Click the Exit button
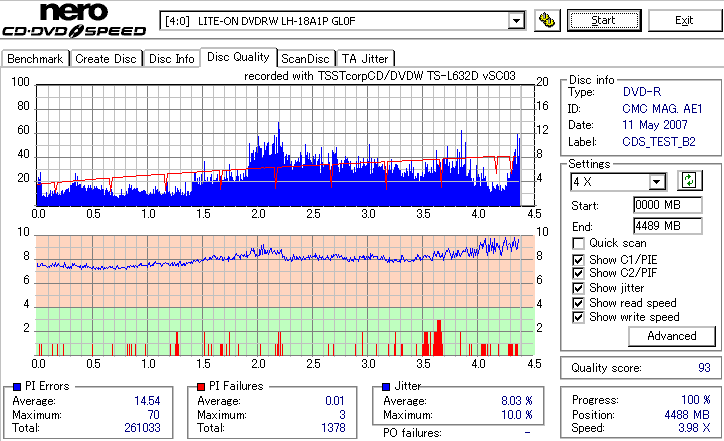 pos(684,21)
